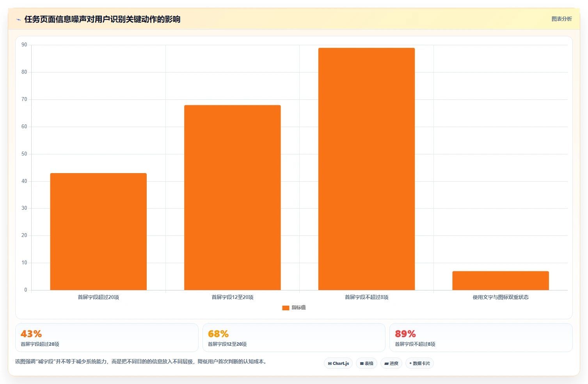Open the 89% data card

[x=481, y=338]
